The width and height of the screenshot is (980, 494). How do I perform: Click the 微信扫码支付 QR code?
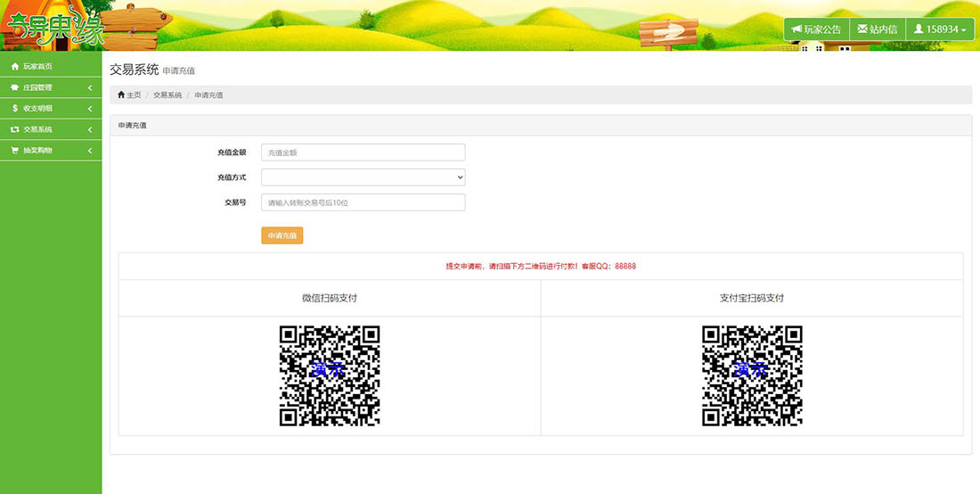(330, 375)
